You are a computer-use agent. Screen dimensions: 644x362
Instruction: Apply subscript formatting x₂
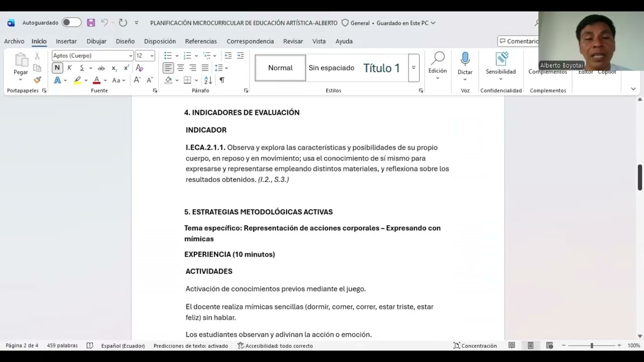[114, 68]
